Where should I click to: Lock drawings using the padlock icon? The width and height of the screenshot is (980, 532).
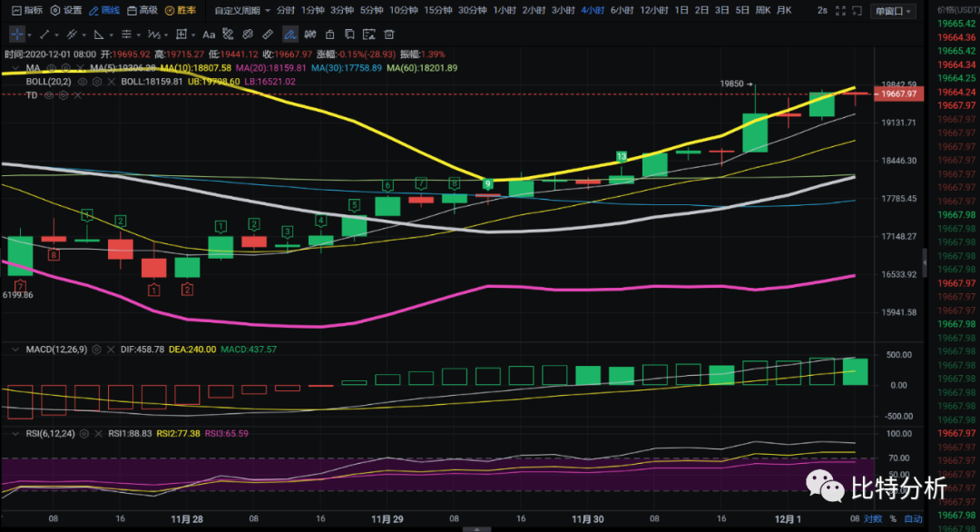click(x=331, y=34)
